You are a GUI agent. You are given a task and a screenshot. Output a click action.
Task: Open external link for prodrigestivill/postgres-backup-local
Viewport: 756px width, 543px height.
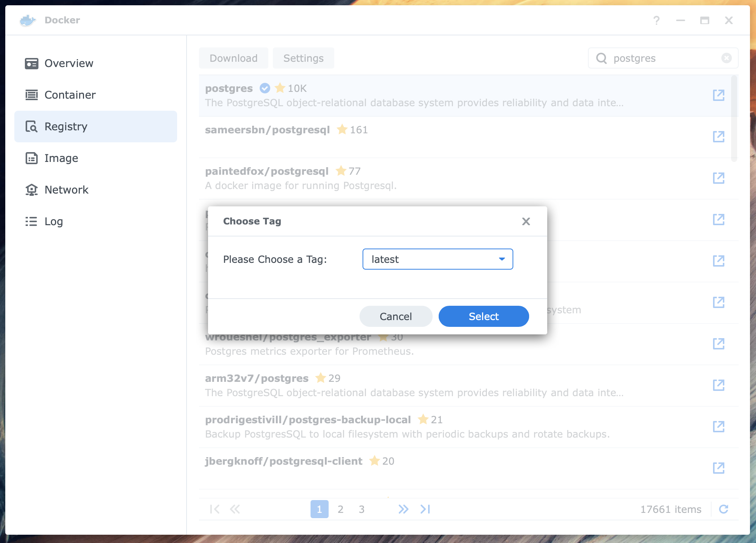(x=719, y=426)
